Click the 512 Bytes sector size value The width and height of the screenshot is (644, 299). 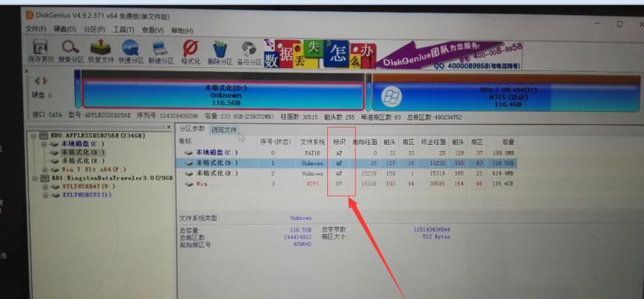[436, 236]
